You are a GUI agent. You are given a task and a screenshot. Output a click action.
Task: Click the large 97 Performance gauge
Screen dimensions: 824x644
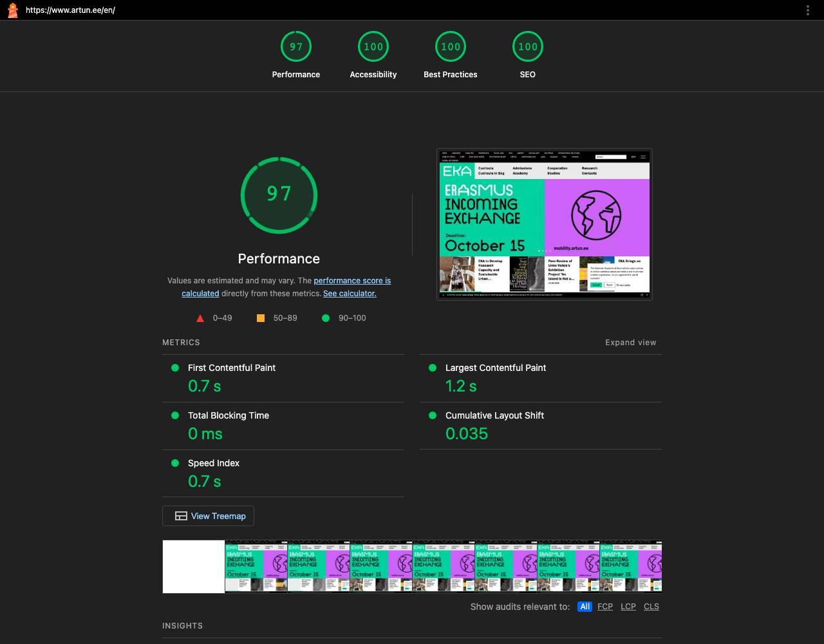(279, 194)
